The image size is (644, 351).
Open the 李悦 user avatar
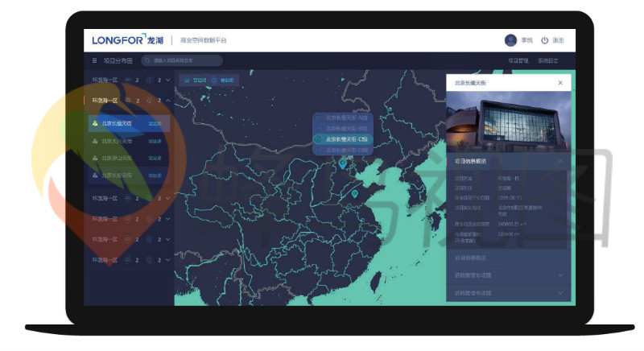(510, 40)
